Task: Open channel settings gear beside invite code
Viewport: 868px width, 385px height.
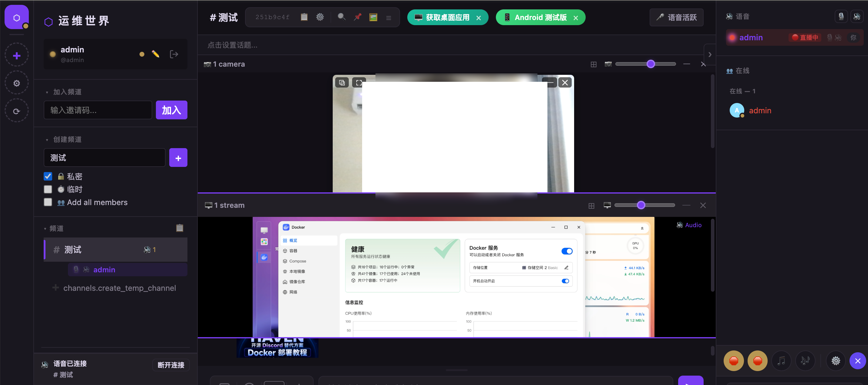Action: pos(320,17)
